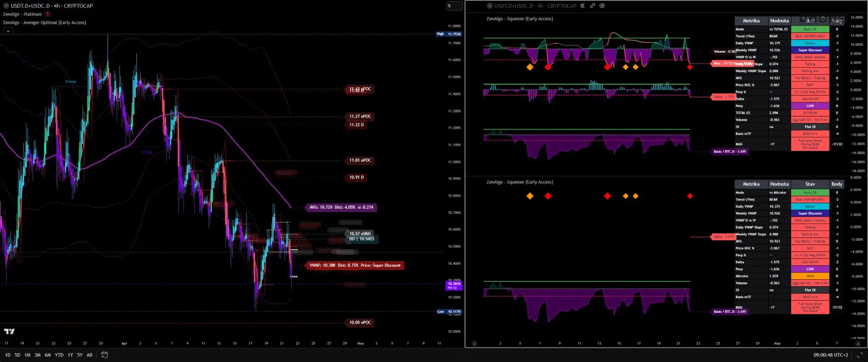Viewport: 868px width, 362px height.
Task: Click the TradingView logo on left chart
Action: click(x=9, y=331)
